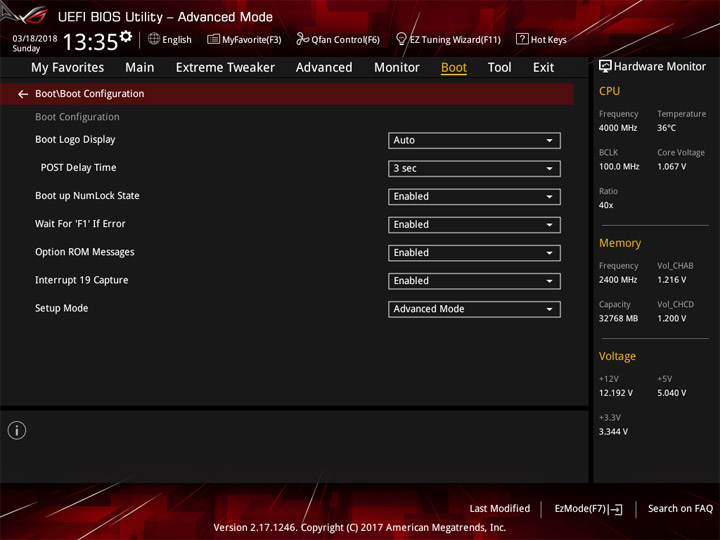The height and width of the screenshot is (540, 720).
Task: Open the Option ROM Messages dropdown
Action: pyautogui.click(x=474, y=253)
